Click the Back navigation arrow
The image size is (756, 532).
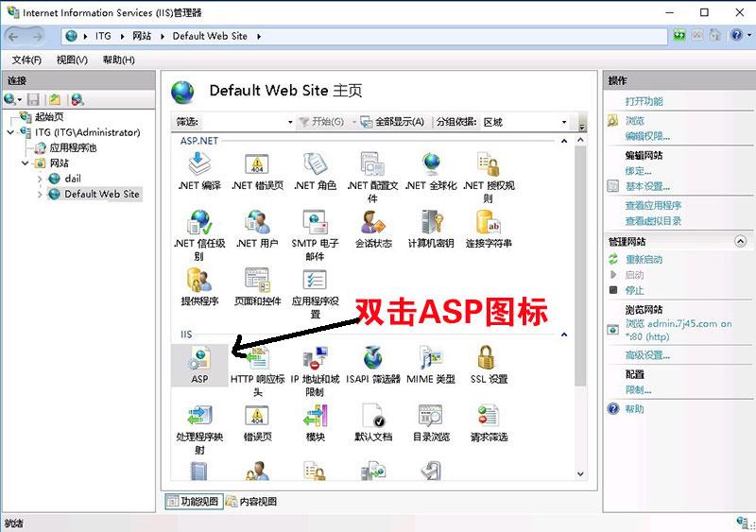point(13,36)
